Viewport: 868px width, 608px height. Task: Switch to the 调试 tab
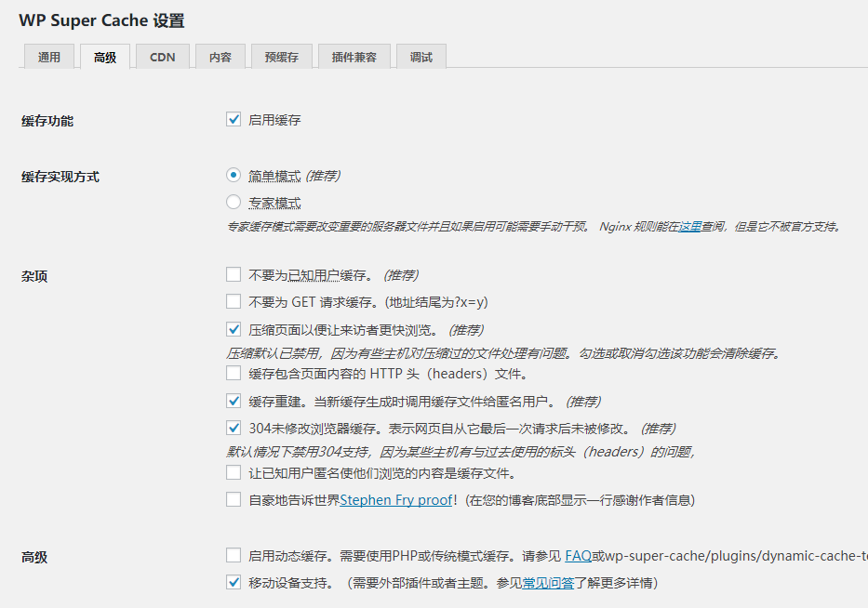pos(421,57)
